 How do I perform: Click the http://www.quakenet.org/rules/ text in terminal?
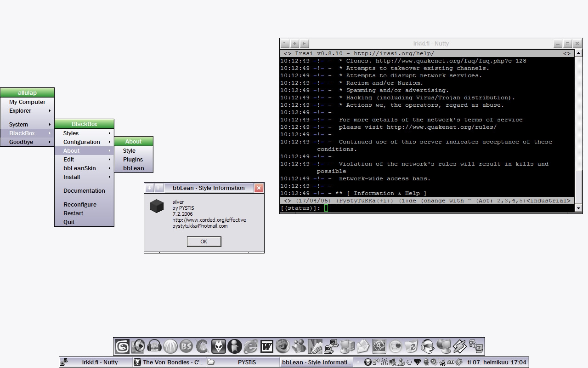tap(441, 127)
